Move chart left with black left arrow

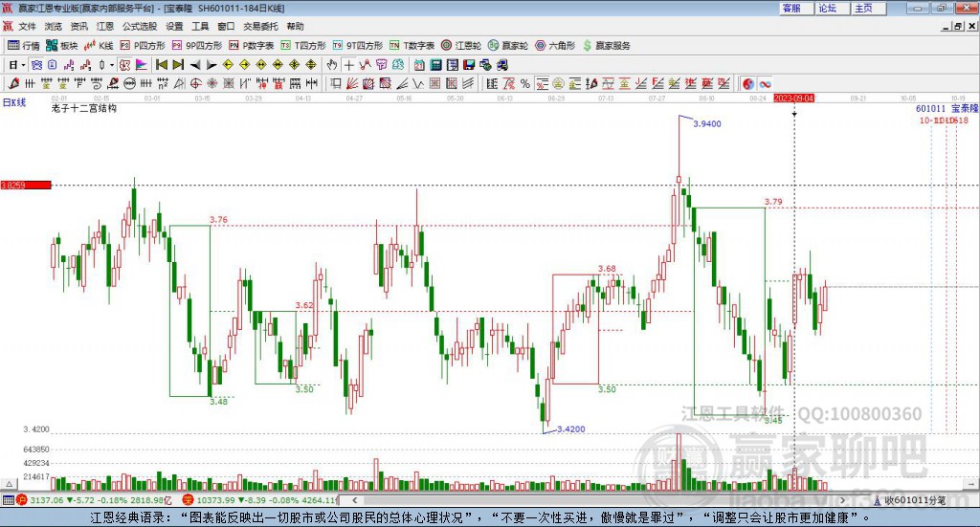(195, 65)
